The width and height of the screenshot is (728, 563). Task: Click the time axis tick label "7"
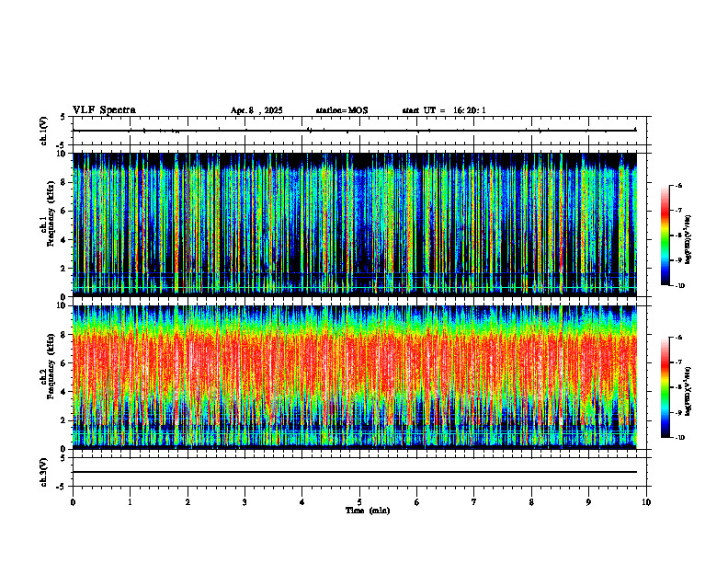(474, 502)
